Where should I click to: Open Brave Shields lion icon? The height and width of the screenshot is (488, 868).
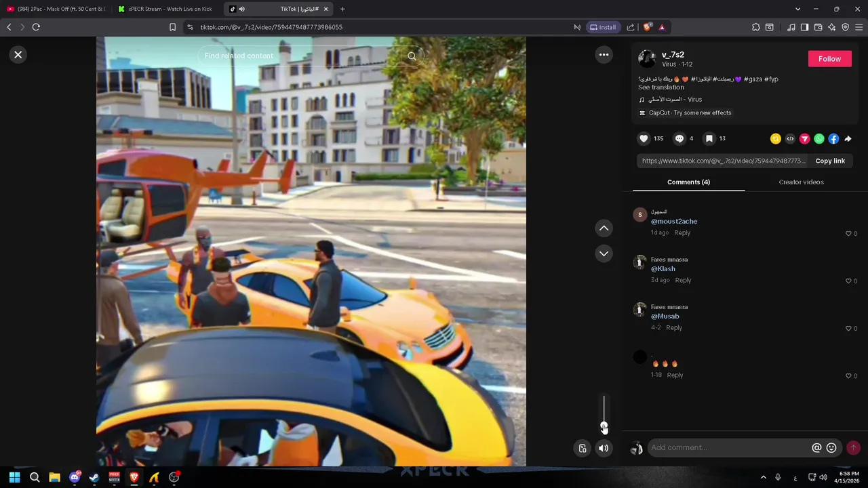click(647, 27)
